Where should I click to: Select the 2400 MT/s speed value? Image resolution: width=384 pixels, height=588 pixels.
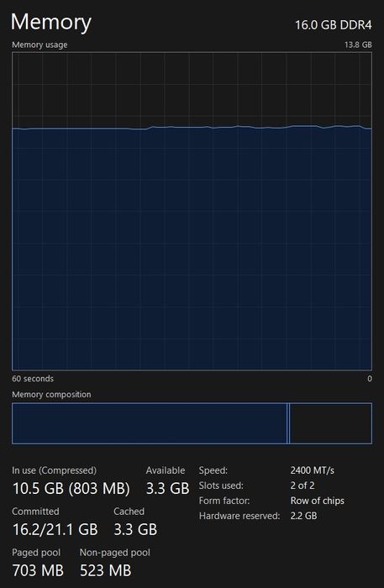313,470
